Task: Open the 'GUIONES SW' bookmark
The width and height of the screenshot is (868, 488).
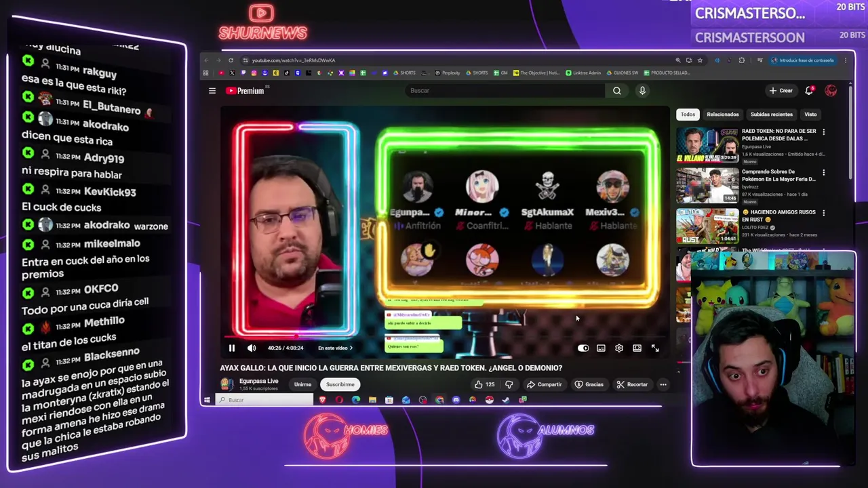Action: [x=622, y=73]
